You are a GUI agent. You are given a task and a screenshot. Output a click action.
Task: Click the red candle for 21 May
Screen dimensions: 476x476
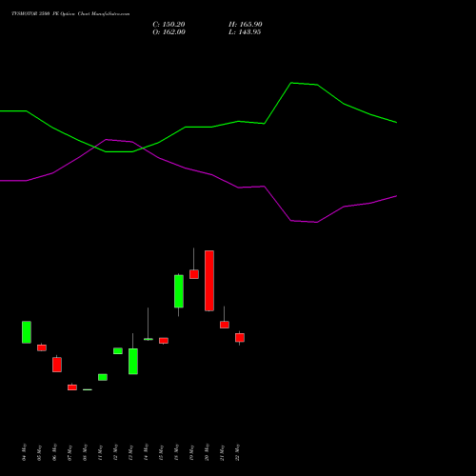(225, 325)
